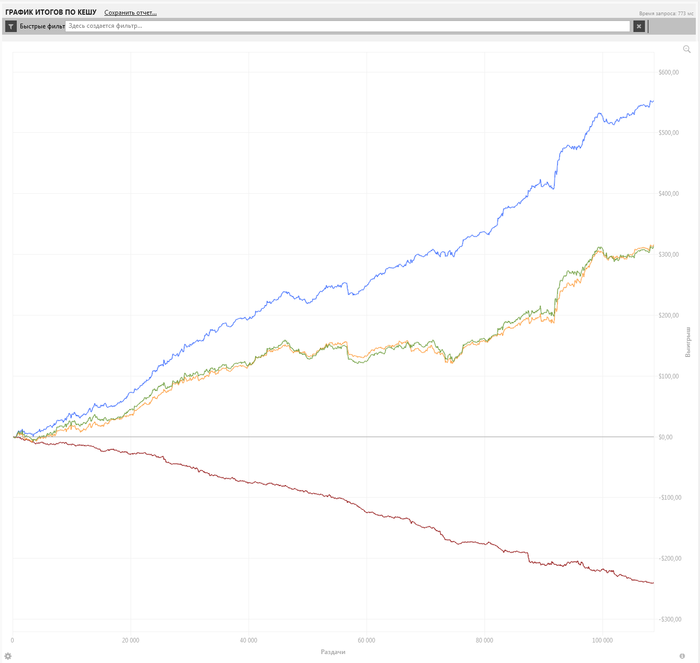This screenshot has width=700, height=663.
Task: Click the 80 000 hands axis label
Action: (x=484, y=640)
